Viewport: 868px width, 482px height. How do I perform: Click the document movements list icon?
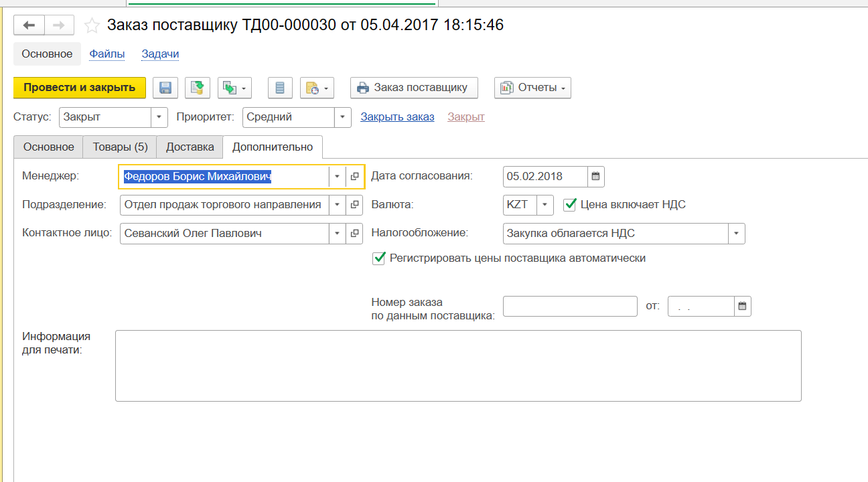coord(280,88)
